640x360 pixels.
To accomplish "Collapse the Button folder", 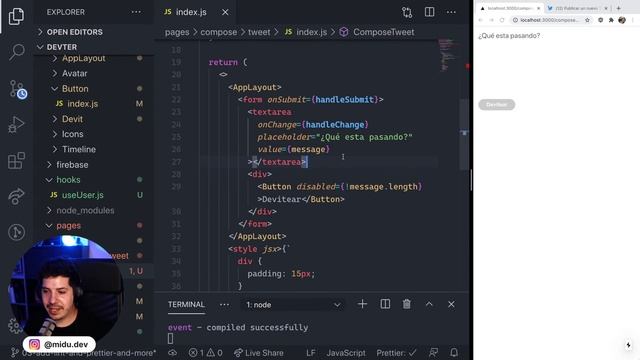I will [x=75, y=89].
